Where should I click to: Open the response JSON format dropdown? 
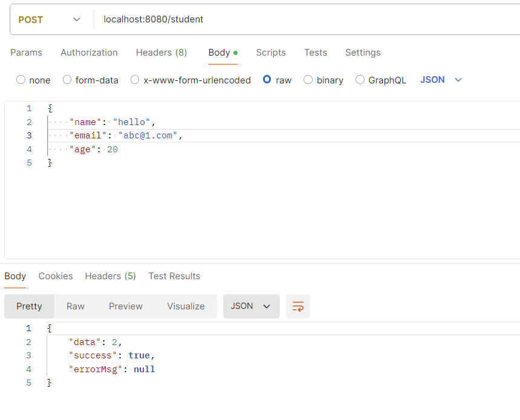252,306
